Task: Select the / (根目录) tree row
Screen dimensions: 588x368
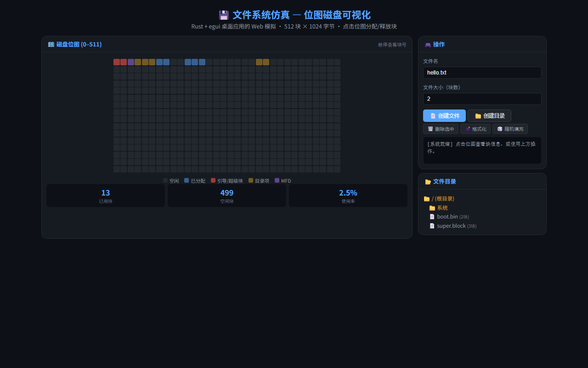Action: point(482,199)
